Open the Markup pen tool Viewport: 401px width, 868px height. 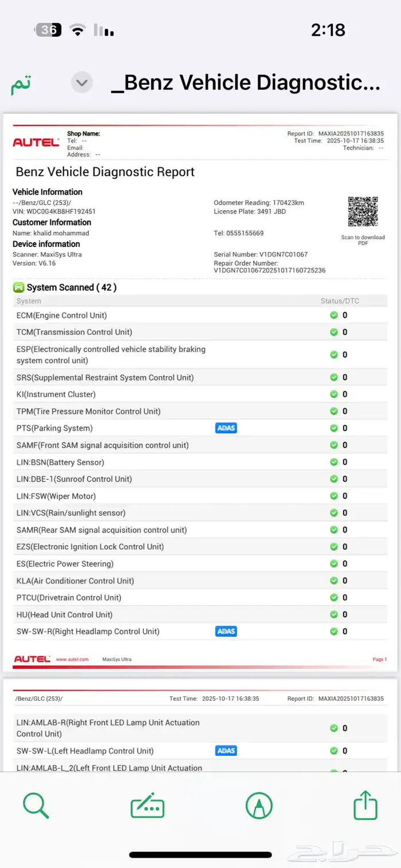pos(259,806)
